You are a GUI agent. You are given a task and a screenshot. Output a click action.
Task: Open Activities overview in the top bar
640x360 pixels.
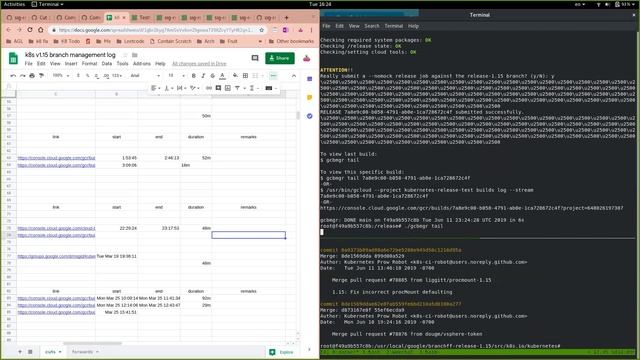coord(14,4)
